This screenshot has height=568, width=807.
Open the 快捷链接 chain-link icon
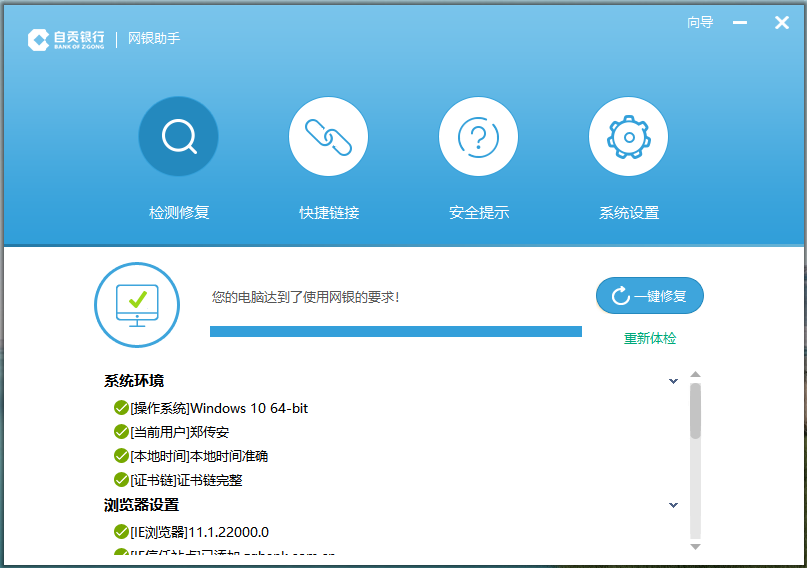[x=328, y=136]
